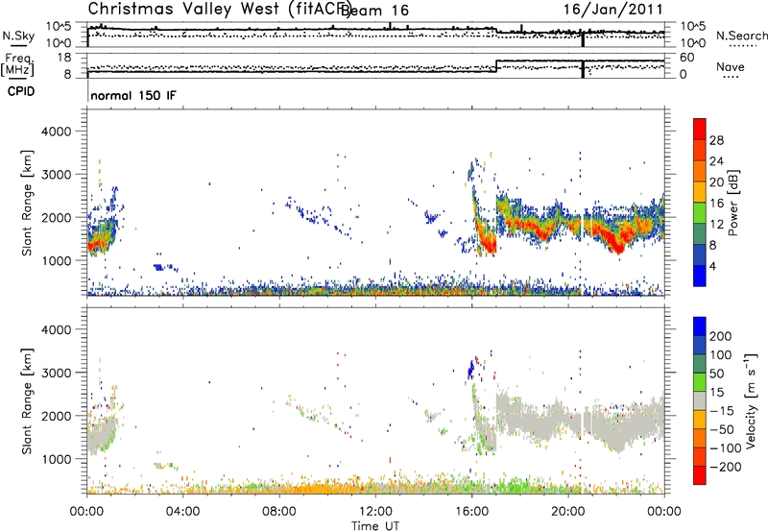Click "1000" on the velocity panel axis

tap(56, 459)
